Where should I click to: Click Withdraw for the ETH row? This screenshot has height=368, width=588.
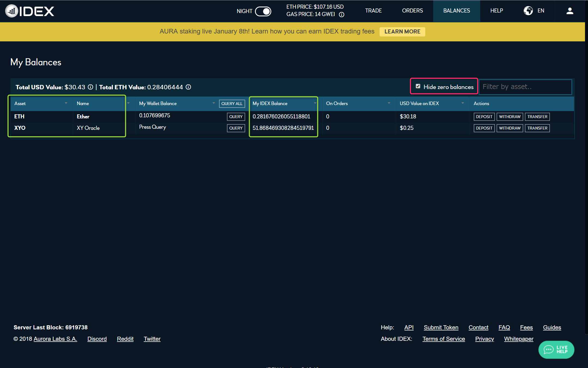click(509, 116)
